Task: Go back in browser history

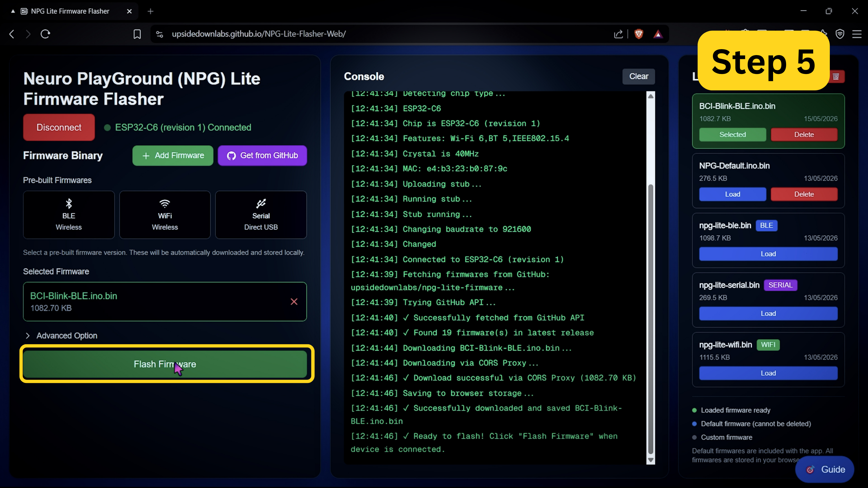Action: 12,34
